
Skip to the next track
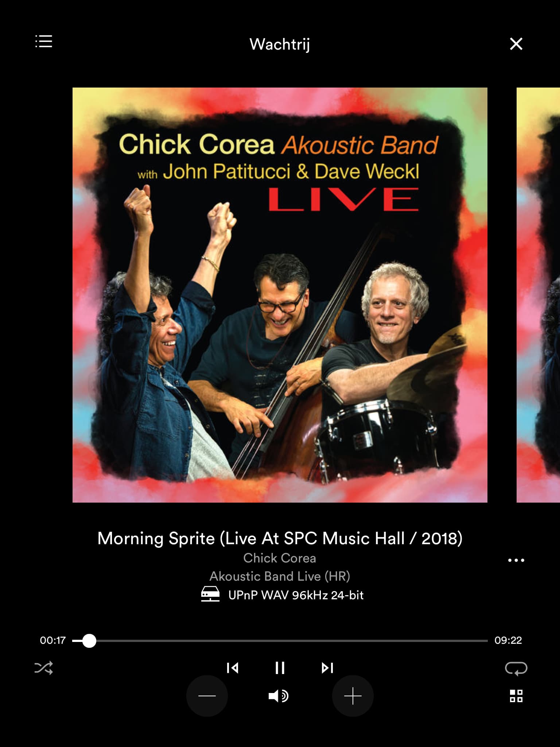coord(327,668)
